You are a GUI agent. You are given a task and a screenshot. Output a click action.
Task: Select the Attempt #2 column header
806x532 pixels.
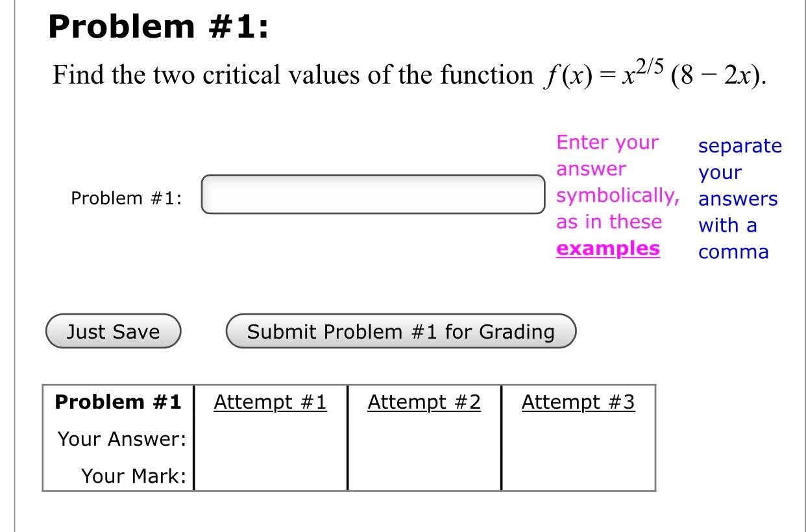coord(424,402)
